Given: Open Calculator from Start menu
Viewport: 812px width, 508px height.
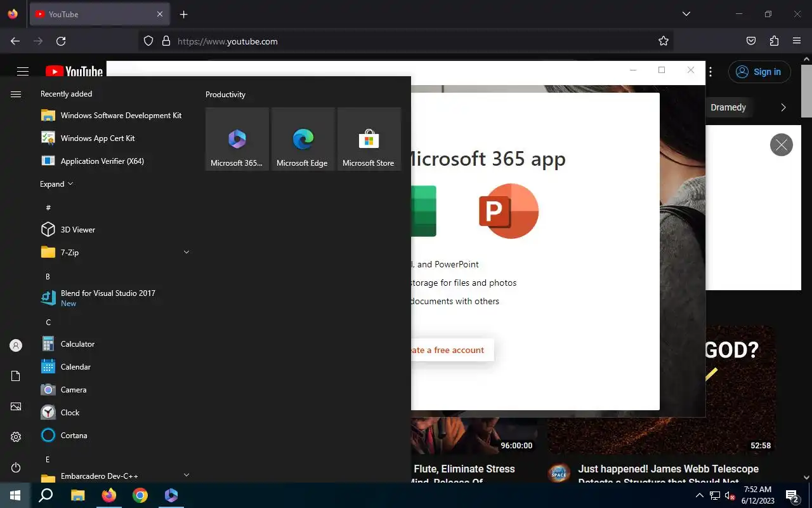Looking at the screenshot, I should click(114, 344).
